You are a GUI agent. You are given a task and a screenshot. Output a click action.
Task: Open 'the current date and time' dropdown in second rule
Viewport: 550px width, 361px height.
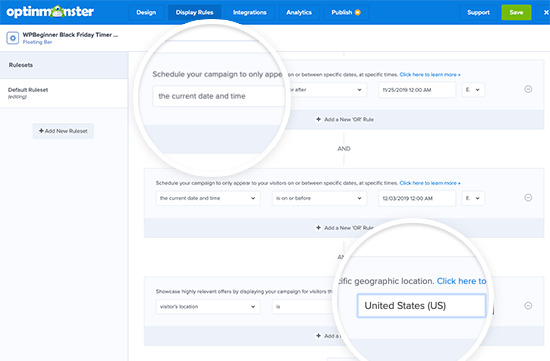208,198
